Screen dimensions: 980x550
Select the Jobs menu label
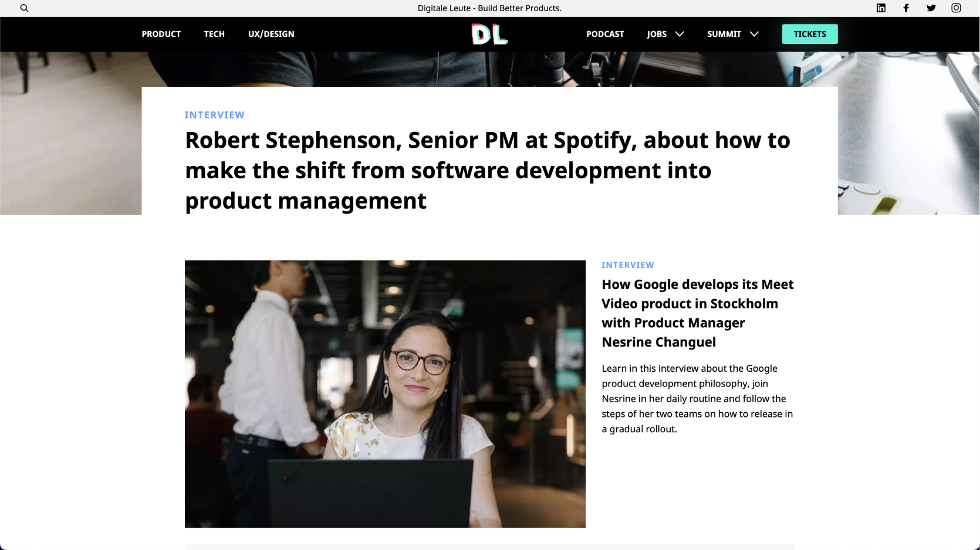[x=657, y=34]
